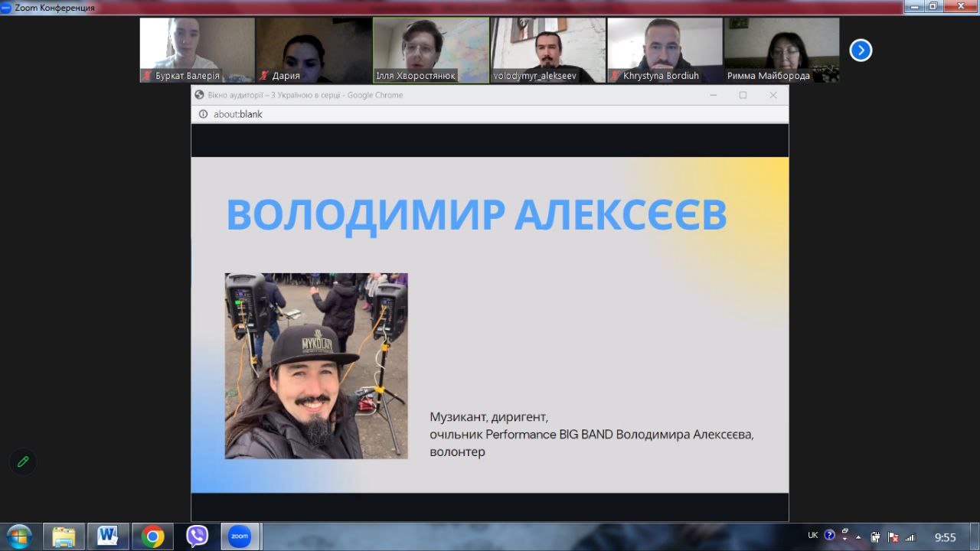Screen dimensions: 980x551
Task: Click the network signal icon in system tray
Action: (910, 536)
